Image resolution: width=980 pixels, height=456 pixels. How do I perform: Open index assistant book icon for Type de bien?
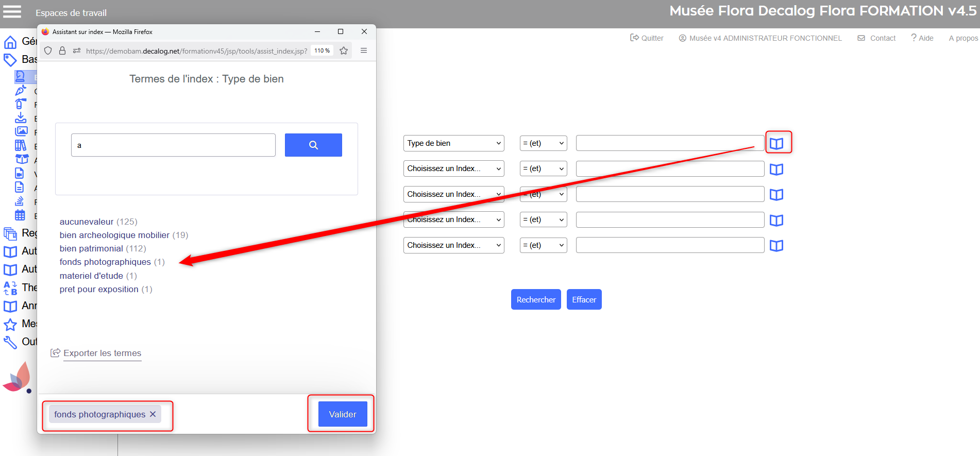[776, 143]
